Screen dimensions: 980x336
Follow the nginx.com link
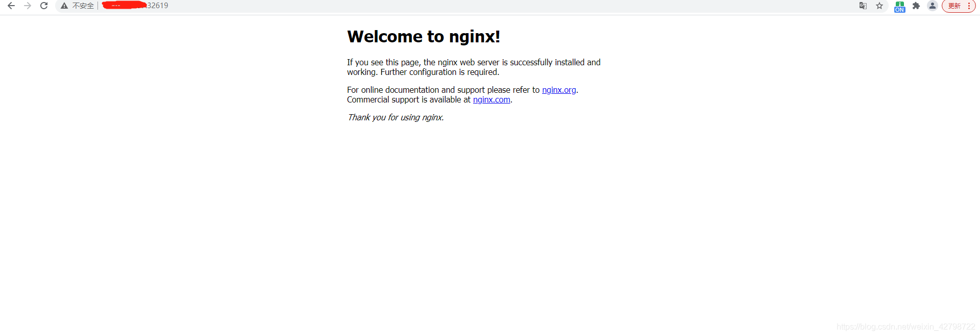492,99
